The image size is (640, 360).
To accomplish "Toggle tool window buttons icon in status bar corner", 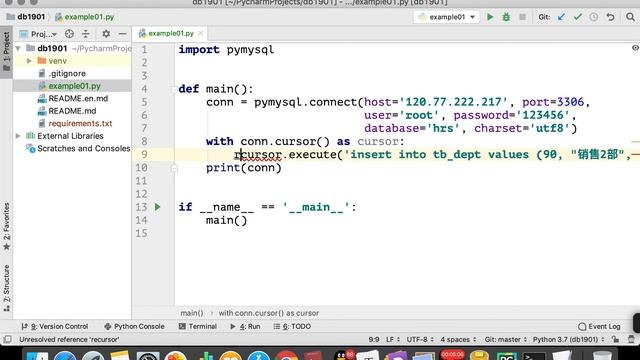I will click(7, 340).
